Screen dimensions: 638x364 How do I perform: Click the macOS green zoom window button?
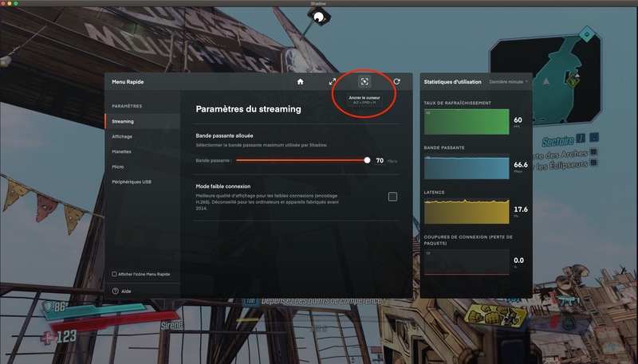point(16,3)
